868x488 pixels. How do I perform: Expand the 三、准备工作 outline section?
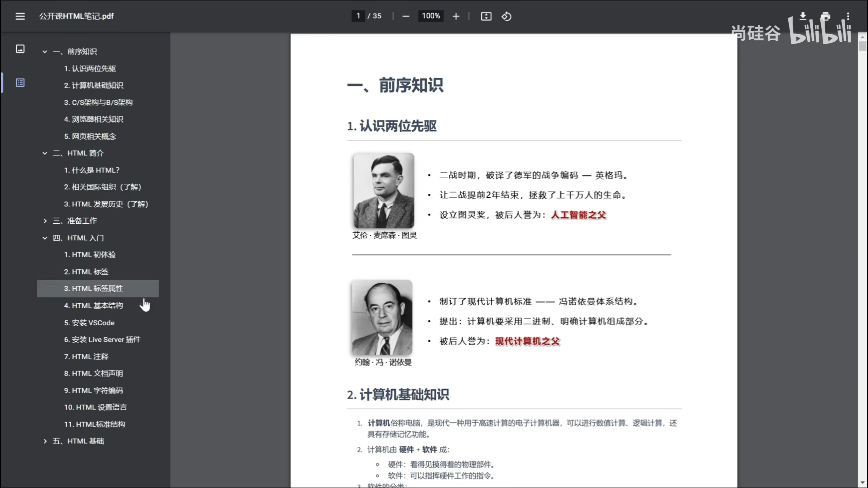click(45, 221)
